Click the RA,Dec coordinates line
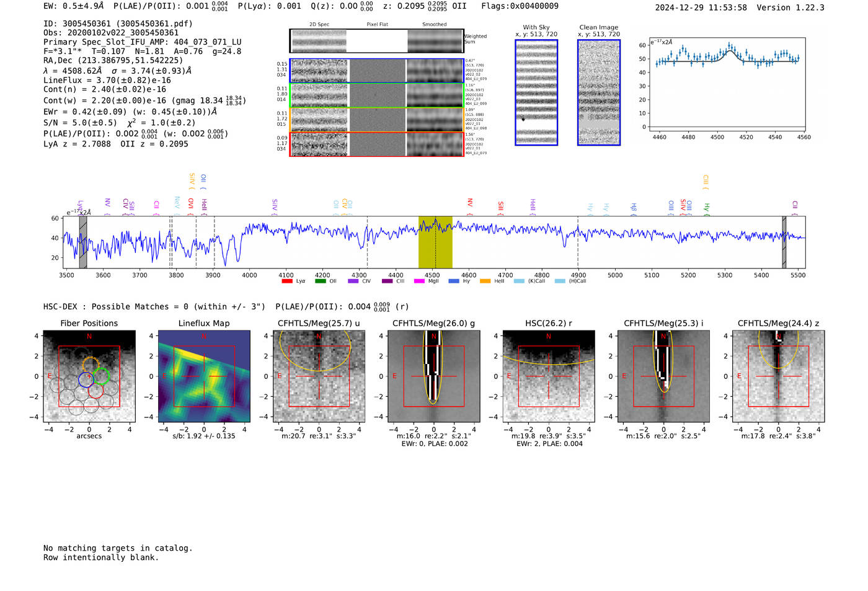This screenshot has height=591, width=868. click(113, 60)
